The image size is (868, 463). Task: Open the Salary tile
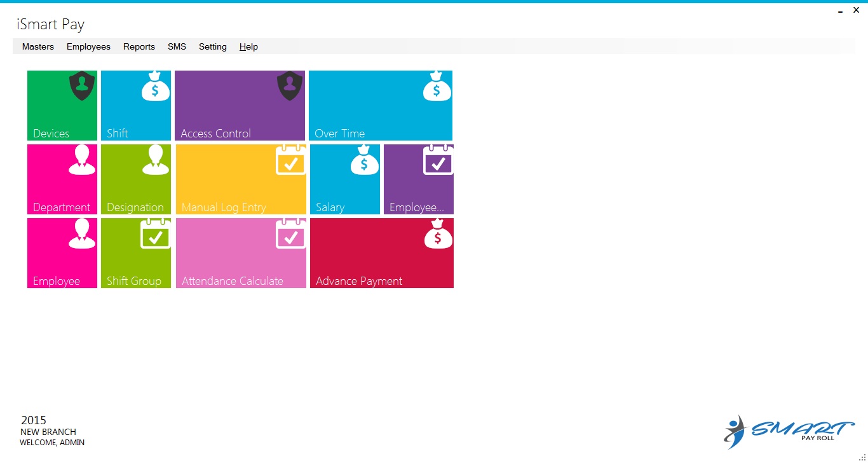[x=345, y=179]
